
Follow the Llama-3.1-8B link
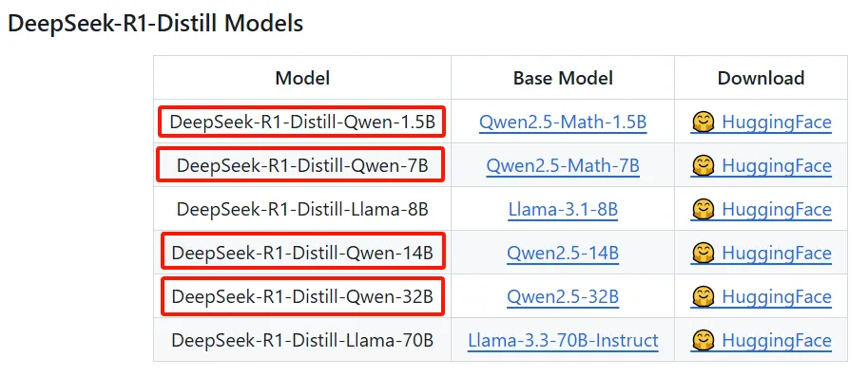563,210
